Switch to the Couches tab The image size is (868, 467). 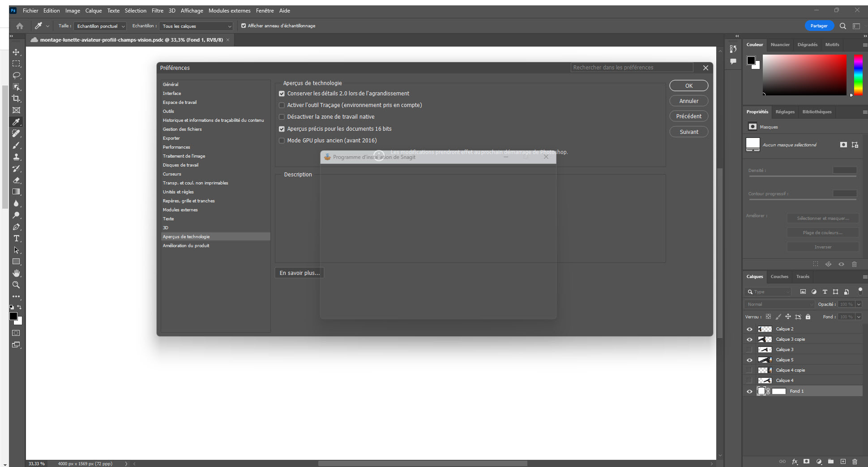[779, 276]
